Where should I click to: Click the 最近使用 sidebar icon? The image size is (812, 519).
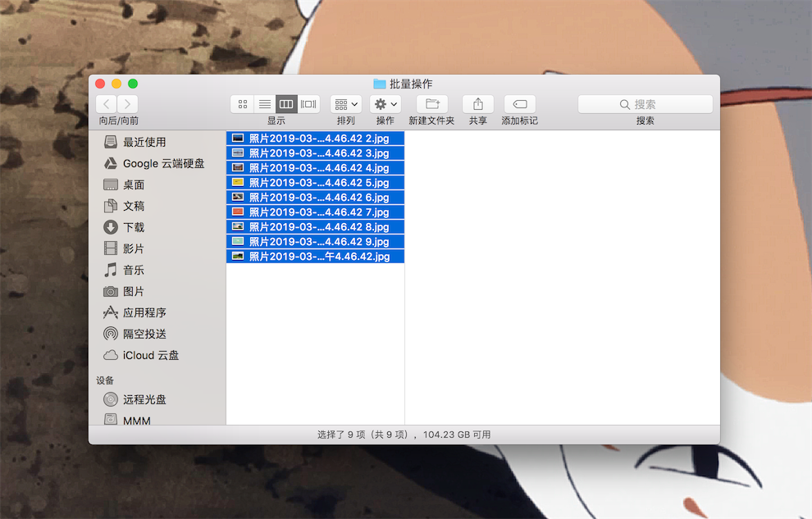point(110,142)
